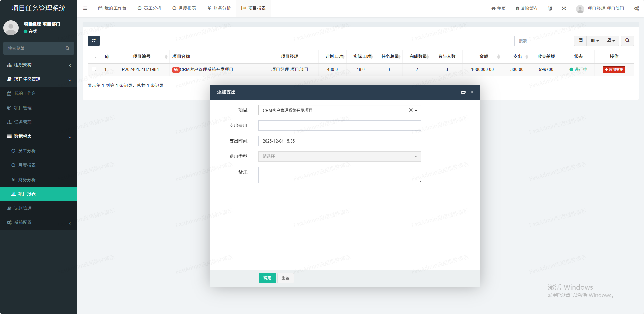Switch to the 财务分析 tab
The height and width of the screenshot is (314, 644).
219,8
